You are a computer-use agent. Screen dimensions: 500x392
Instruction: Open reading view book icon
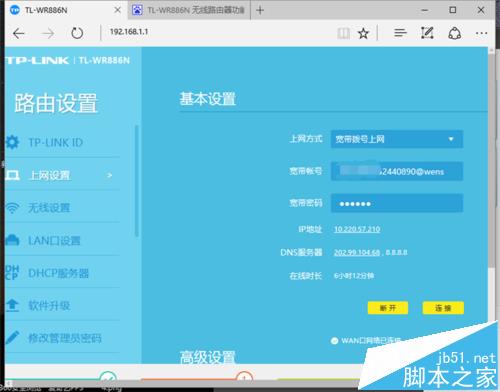[x=343, y=33]
